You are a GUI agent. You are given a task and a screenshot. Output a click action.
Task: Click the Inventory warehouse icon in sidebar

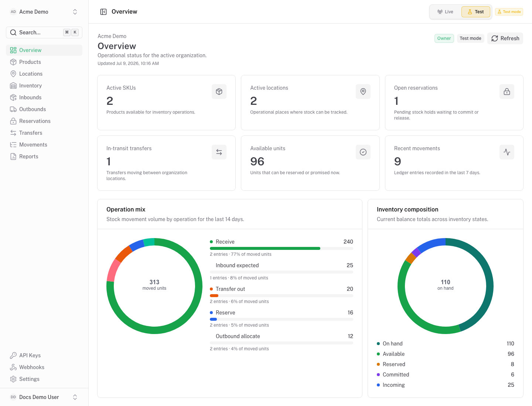point(13,86)
